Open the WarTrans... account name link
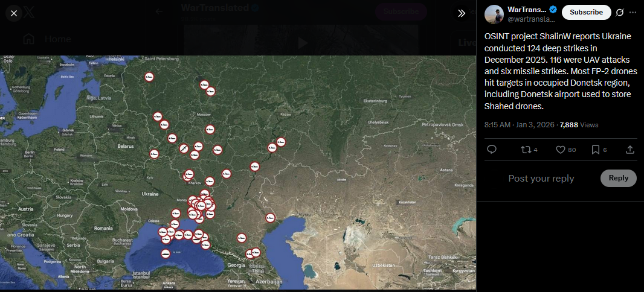The width and height of the screenshot is (644, 292). (527, 10)
